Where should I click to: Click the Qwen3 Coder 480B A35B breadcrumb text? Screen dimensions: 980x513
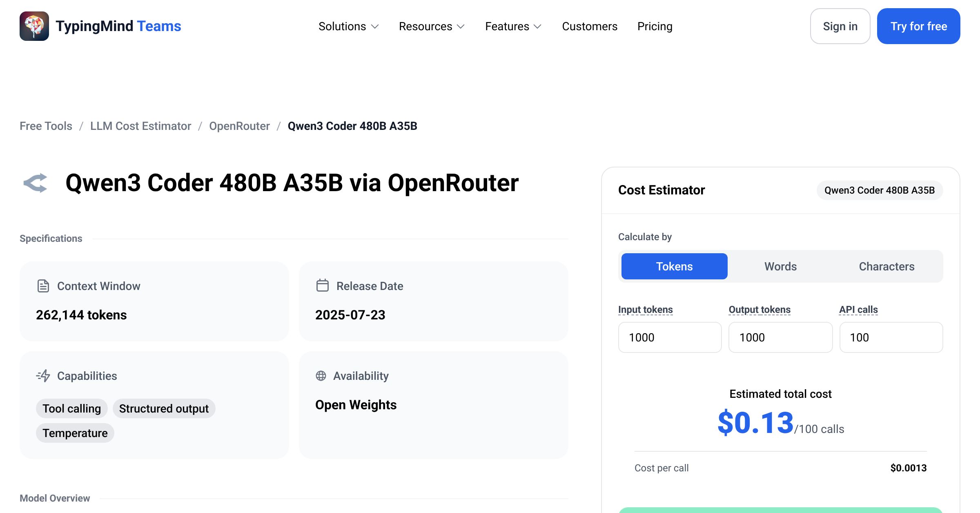point(352,126)
